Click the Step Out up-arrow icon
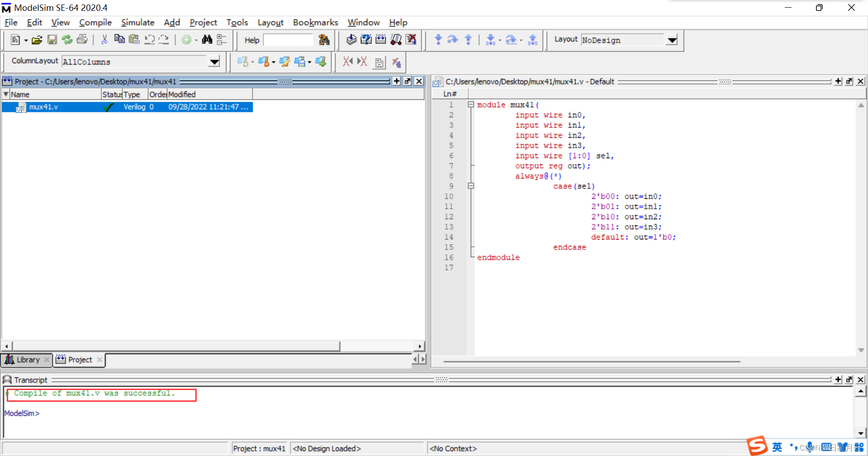Screen dimensions: 868x456 [x=468, y=40]
